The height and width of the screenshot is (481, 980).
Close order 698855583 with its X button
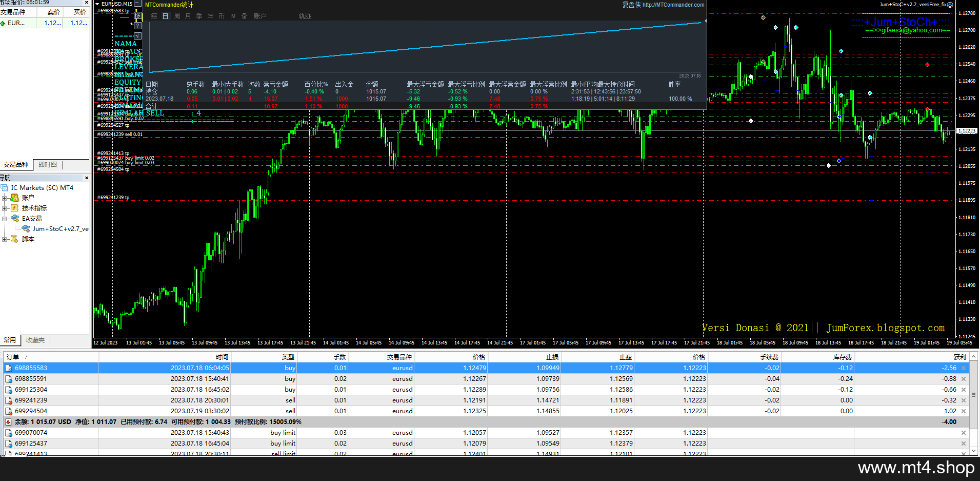coord(964,368)
